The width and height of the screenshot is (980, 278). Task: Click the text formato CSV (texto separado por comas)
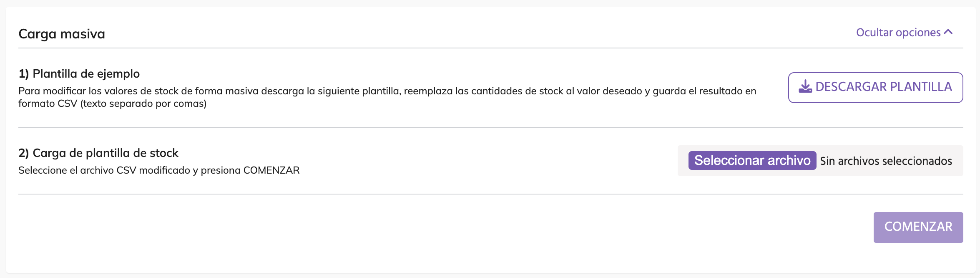pyautogui.click(x=113, y=104)
